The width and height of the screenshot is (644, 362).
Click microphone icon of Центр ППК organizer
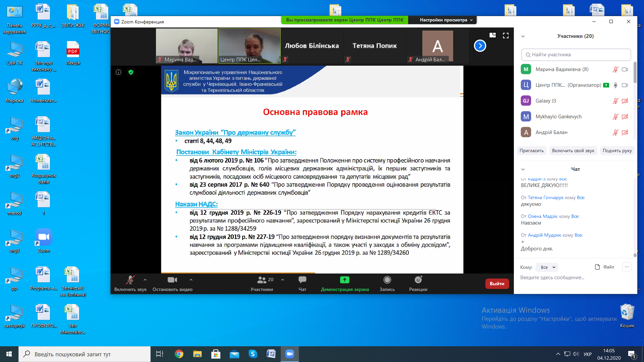tap(615, 85)
